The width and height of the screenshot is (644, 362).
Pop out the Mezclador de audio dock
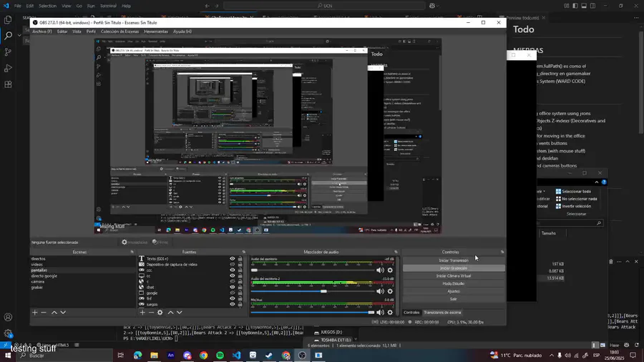[396, 252]
